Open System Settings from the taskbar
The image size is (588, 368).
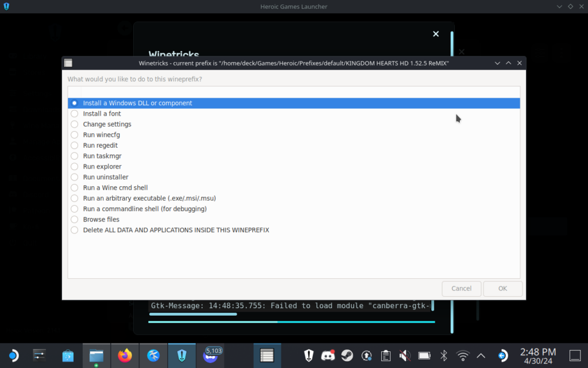point(40,355)
